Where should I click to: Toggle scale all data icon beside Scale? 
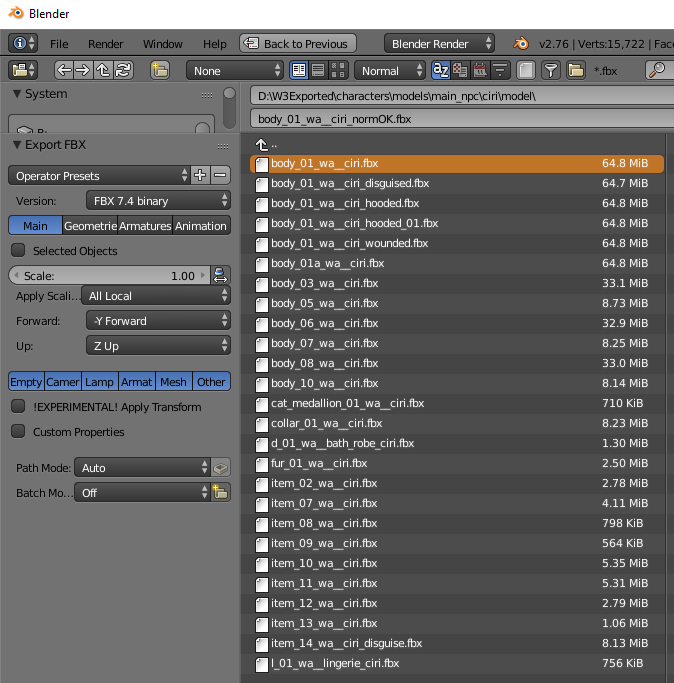(x=220, y=275)
